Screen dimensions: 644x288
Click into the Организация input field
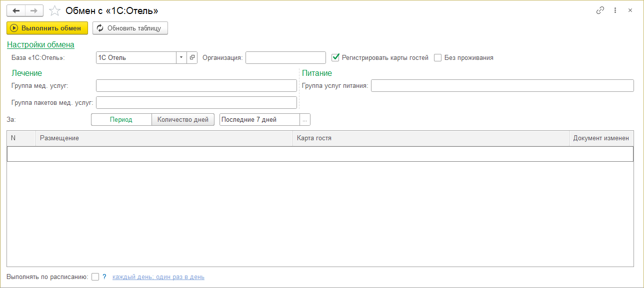[285, 57]
